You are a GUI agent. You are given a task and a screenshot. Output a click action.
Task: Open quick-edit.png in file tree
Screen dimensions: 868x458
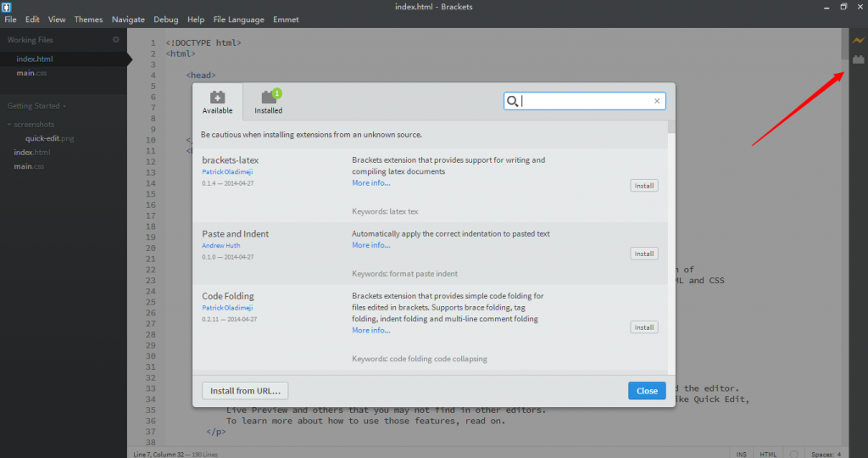click(x=49, y=138)
